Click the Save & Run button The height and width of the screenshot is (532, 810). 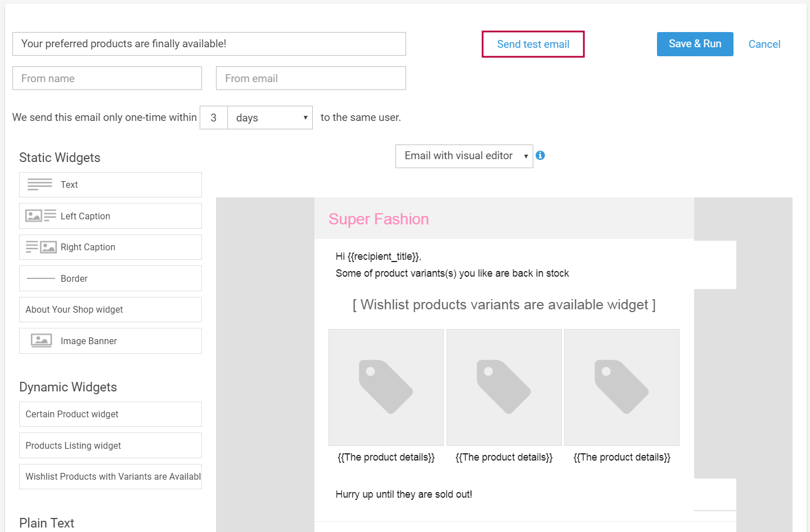pos(695,44)
